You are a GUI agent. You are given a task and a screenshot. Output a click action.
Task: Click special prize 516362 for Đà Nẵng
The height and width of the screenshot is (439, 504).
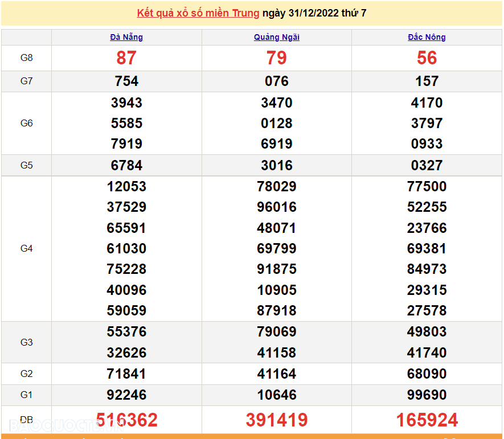pos(126,420)
